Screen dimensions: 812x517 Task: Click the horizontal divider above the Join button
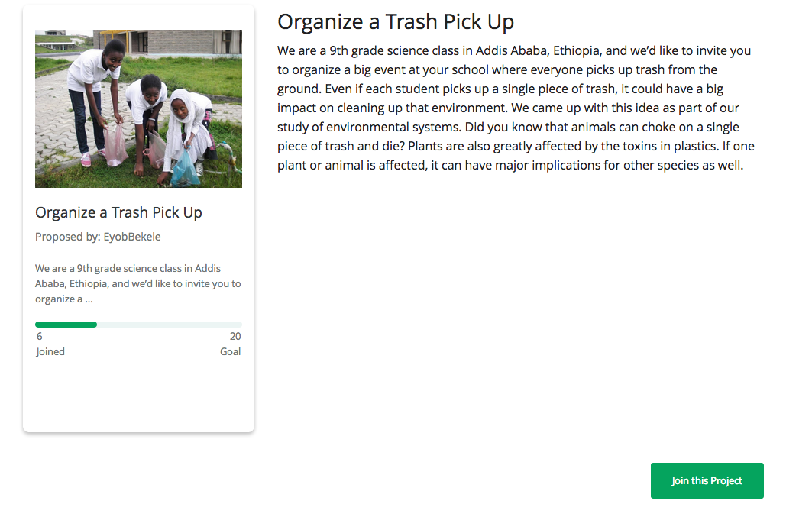pyautogui.click(x=393, y=448)
